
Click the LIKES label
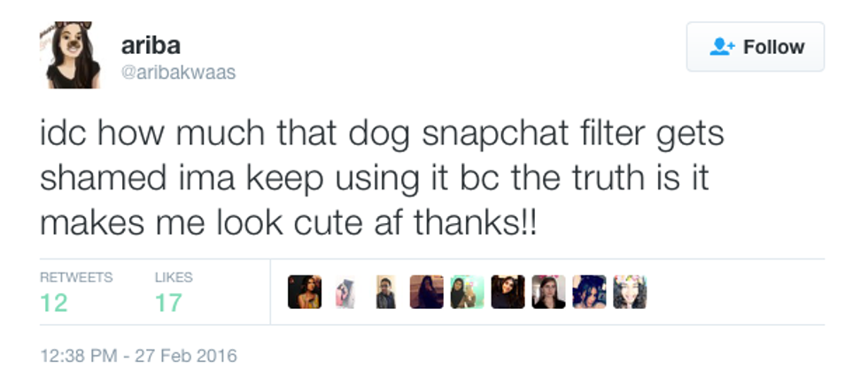coord(173,277)
